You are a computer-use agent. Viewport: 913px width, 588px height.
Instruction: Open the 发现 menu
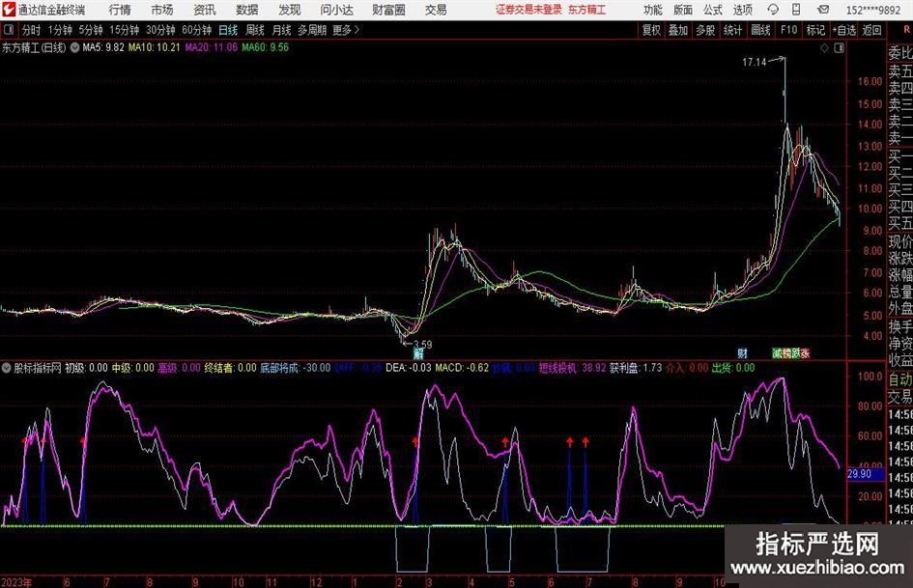point(290,10)
